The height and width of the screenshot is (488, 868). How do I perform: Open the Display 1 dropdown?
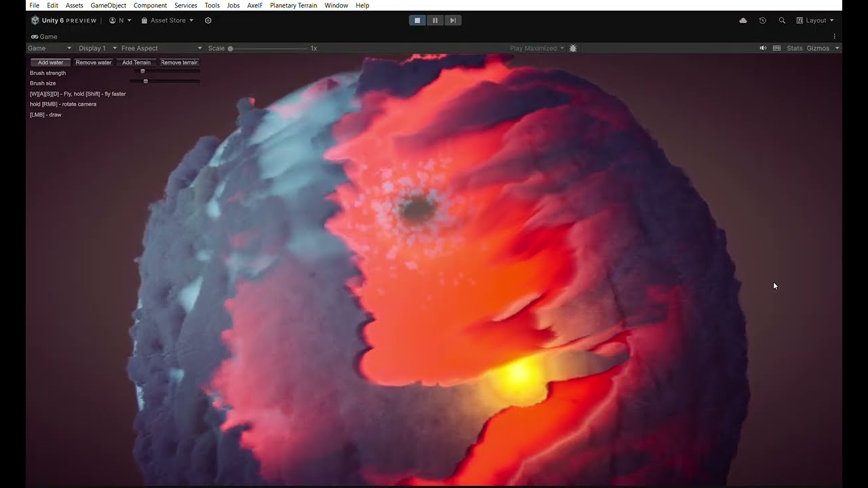click(x=97, y=48)
